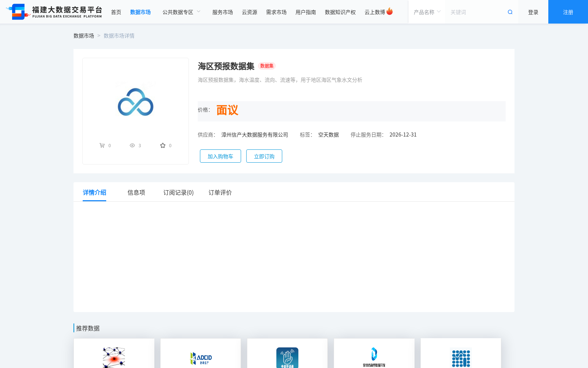Switch to the 详情介绍 tab
The height and width of the screenshot is (368, 588).
point(94,192)
